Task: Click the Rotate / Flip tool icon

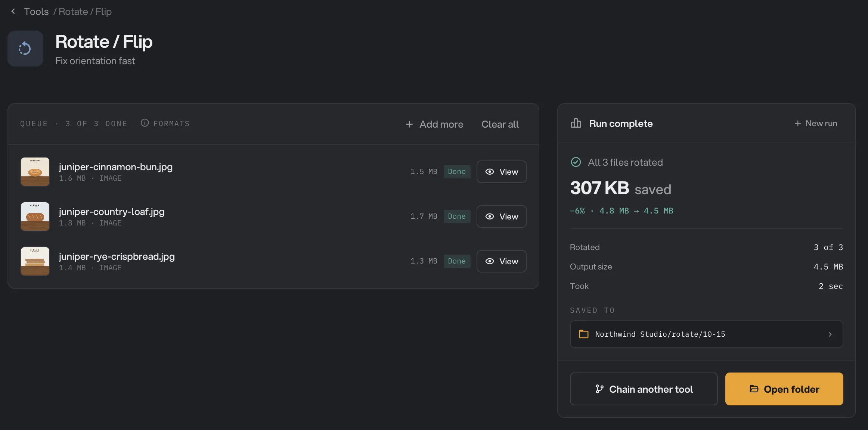Action: pos(25,49)
